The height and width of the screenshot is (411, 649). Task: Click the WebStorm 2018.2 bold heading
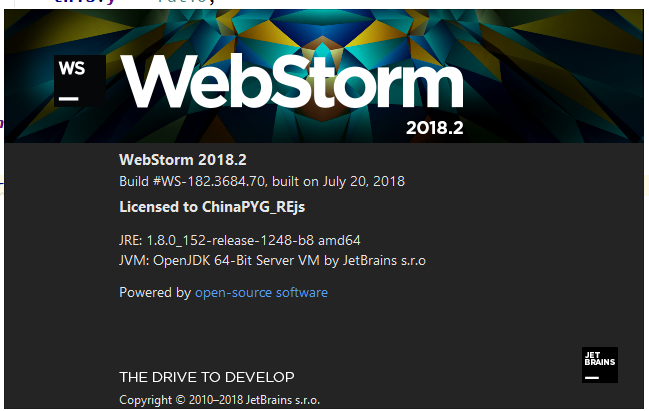tap(183, 160)
